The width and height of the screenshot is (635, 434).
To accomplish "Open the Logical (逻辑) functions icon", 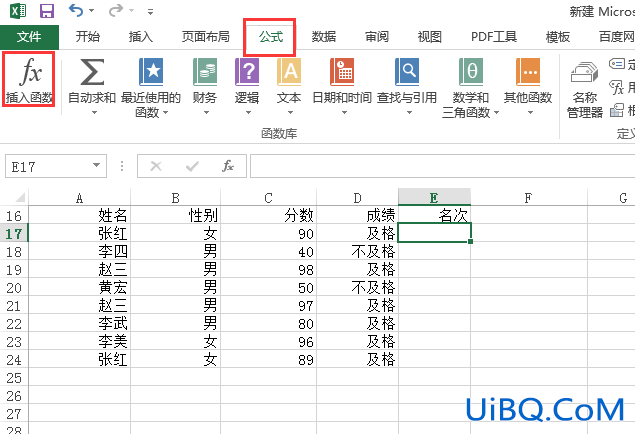I will pos(247,72).
